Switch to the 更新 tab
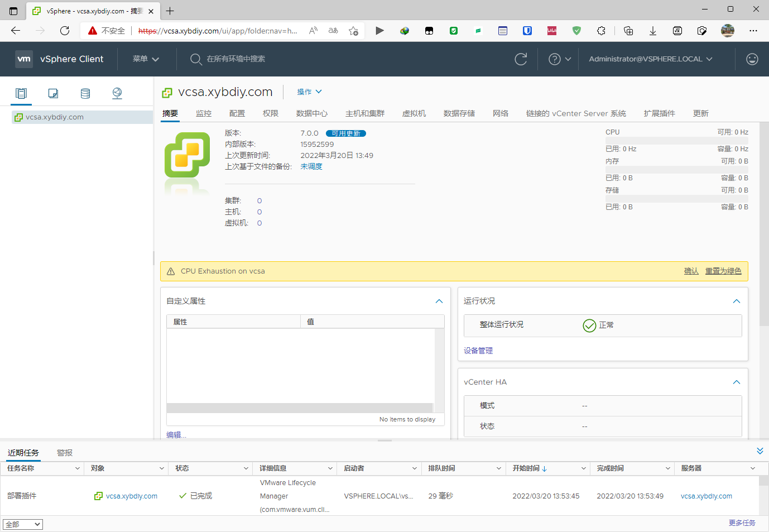769x532 pixels. coord(701,113)
